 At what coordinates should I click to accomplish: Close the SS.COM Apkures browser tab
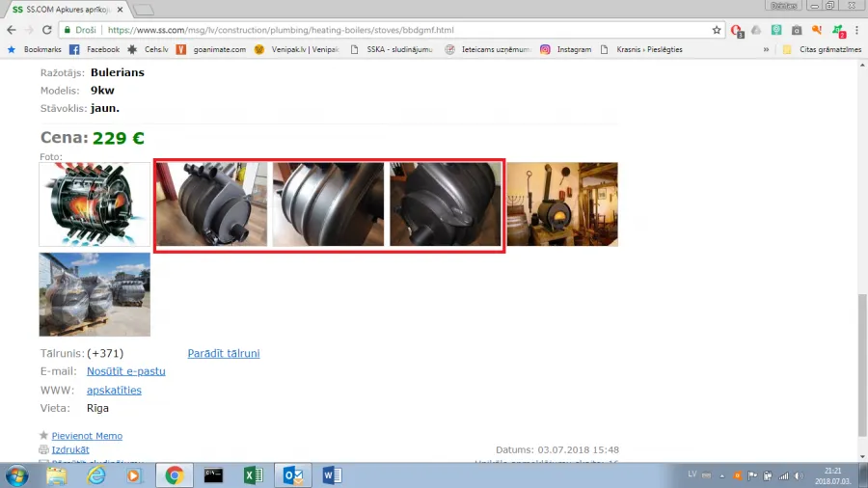121,10
